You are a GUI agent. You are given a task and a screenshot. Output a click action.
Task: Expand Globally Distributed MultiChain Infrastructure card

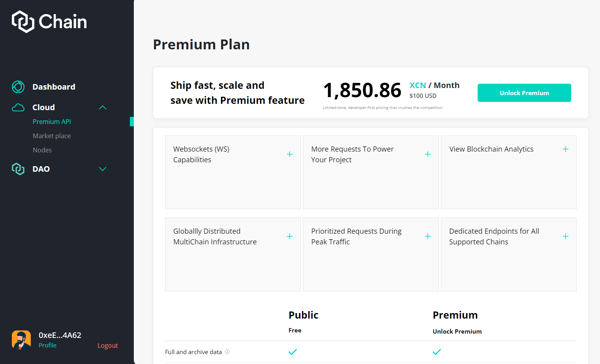[290, 236]
